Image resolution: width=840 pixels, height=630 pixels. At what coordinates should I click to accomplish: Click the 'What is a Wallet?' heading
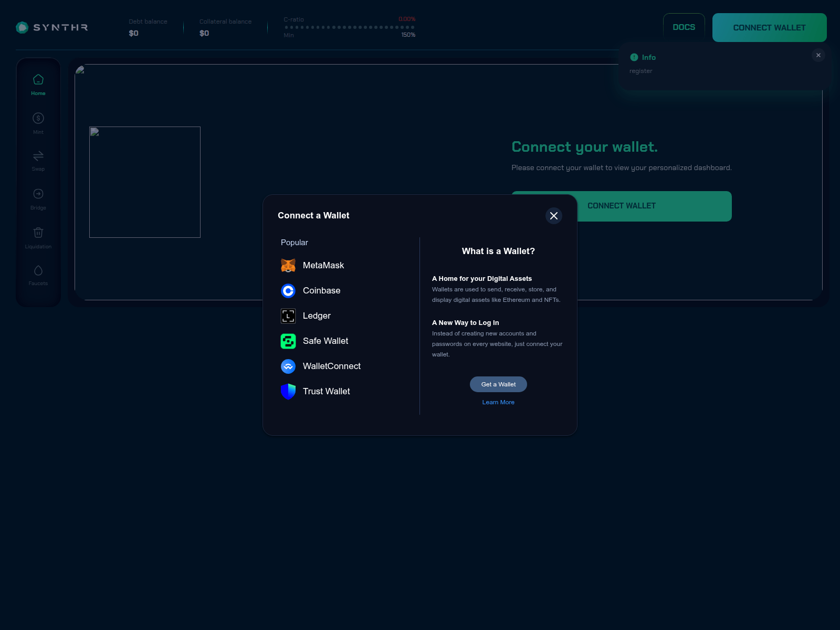click(x=498, y=251)
